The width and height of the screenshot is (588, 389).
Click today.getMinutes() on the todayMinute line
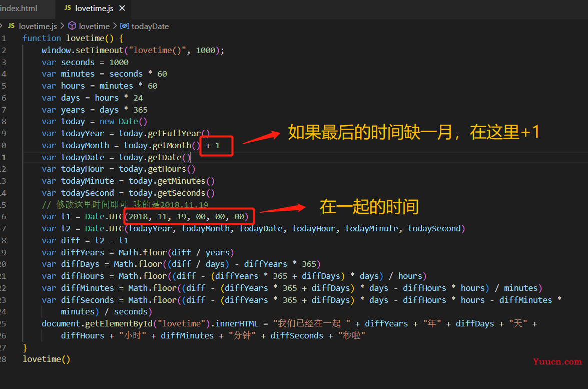(172, 181)
